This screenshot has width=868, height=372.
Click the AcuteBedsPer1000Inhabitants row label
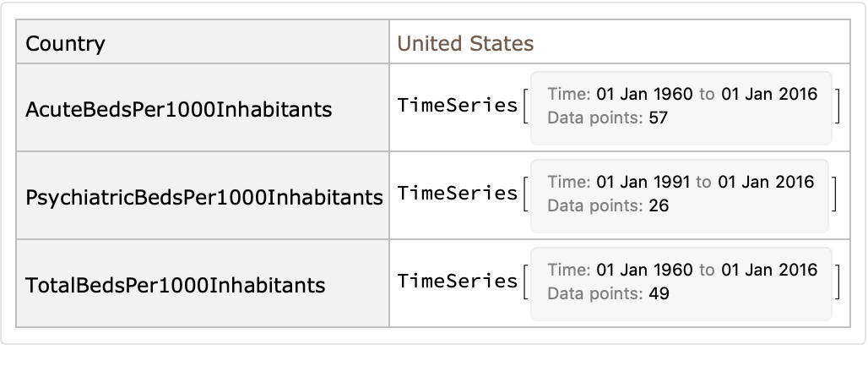click(179, 109)
